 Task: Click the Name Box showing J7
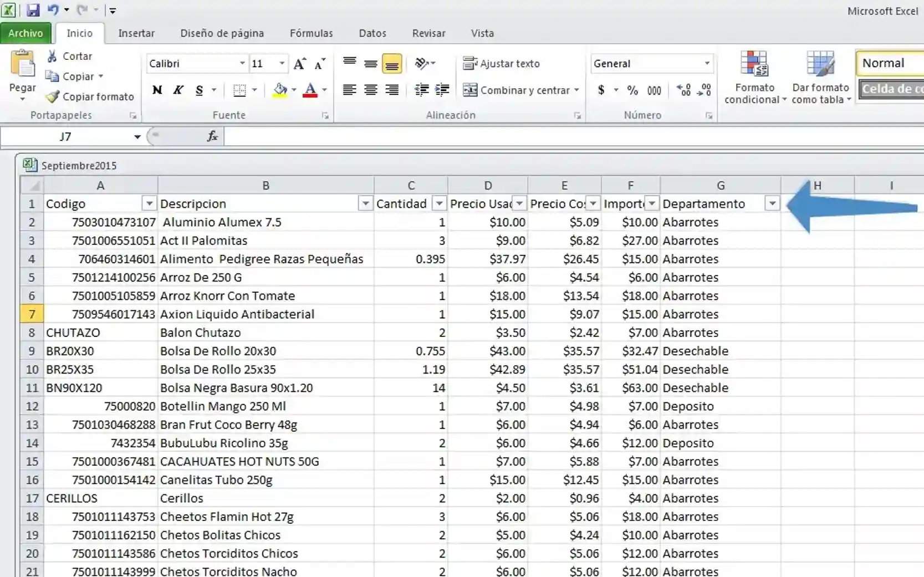(x=67, y=136)
